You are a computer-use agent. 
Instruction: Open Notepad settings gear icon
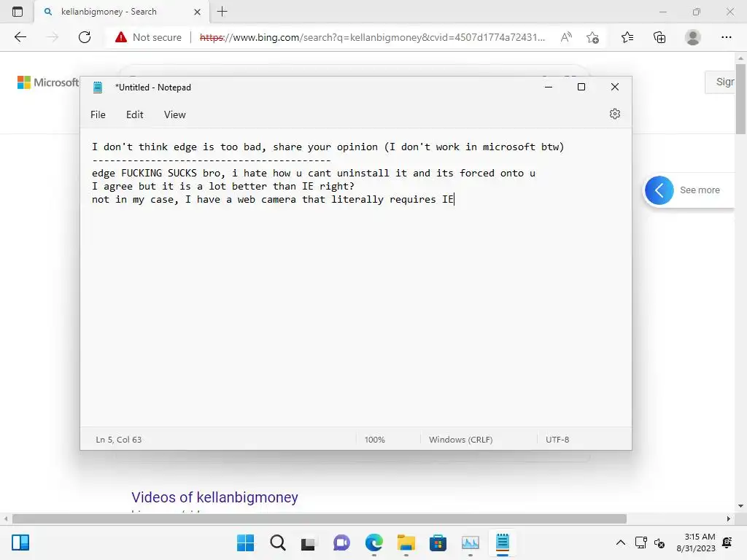[614, 114]
